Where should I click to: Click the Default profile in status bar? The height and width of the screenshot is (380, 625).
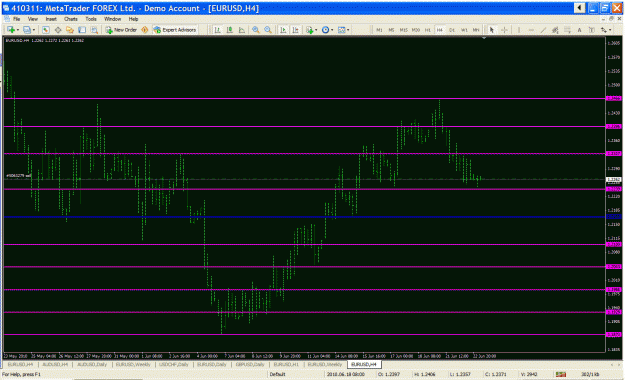coord(278,374)
